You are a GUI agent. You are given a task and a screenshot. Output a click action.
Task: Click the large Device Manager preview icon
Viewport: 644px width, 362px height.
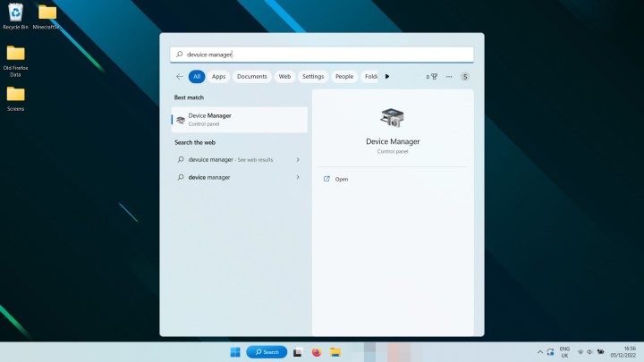(392, 119)
